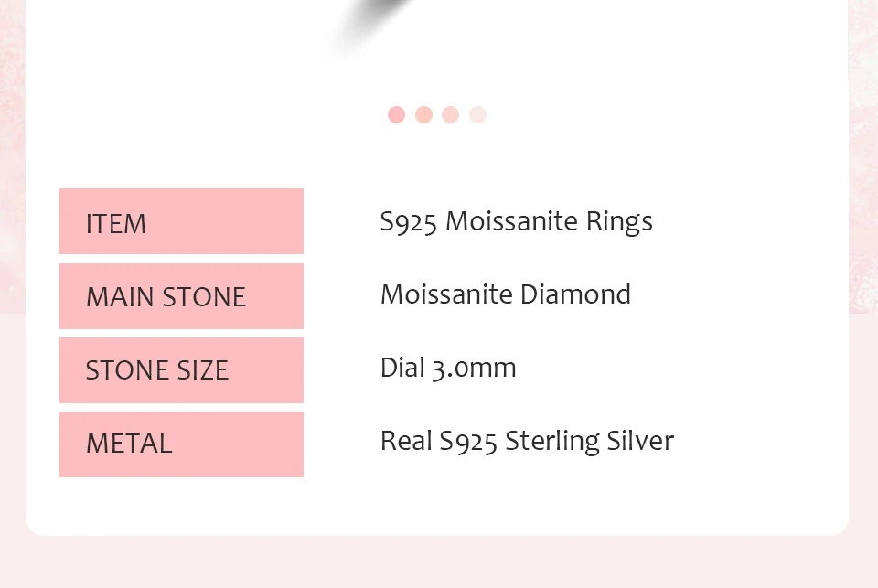Select the METAL label cell

[x=180, y=444]
